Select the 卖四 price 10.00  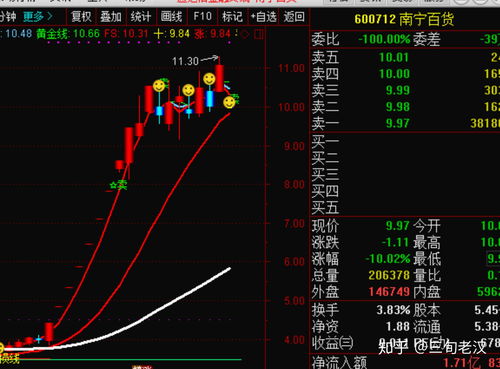(394, 74)
